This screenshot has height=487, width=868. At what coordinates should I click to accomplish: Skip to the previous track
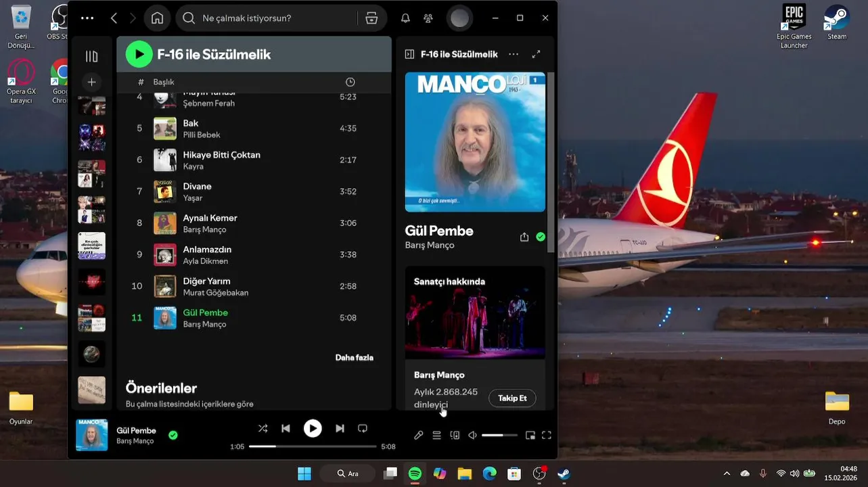(285, 428)
